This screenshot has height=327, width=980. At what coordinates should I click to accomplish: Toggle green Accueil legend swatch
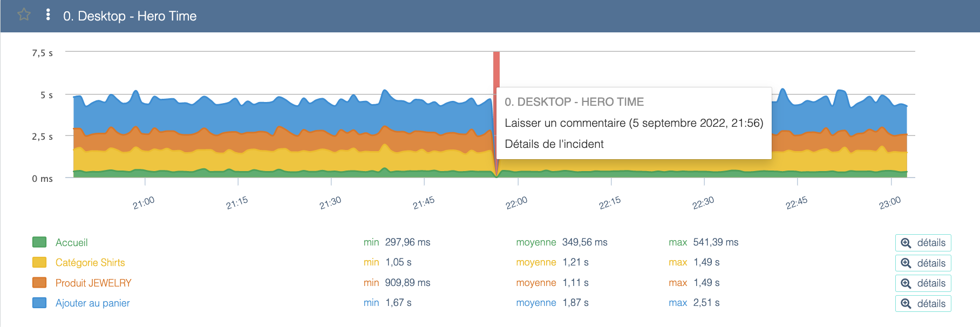39,242
